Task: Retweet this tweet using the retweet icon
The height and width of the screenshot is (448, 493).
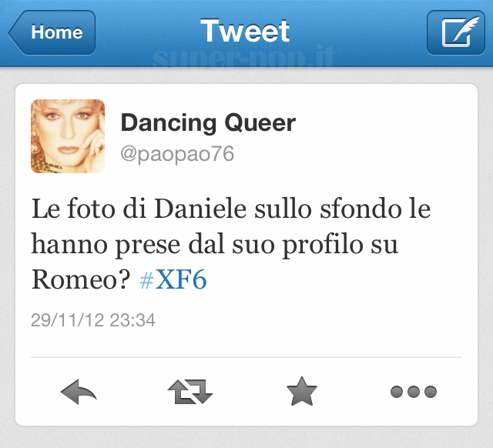Action: [190, 392]
